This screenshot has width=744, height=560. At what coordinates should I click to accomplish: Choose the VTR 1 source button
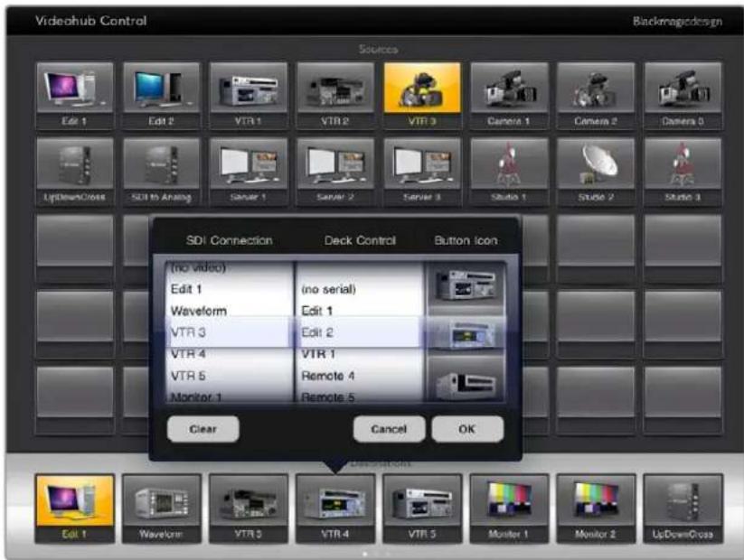point(249,96)
